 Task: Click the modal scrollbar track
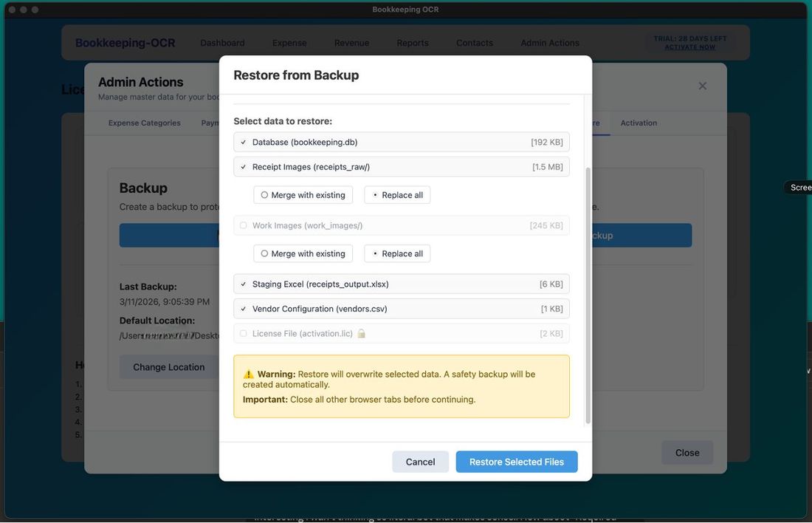[588, 288]
